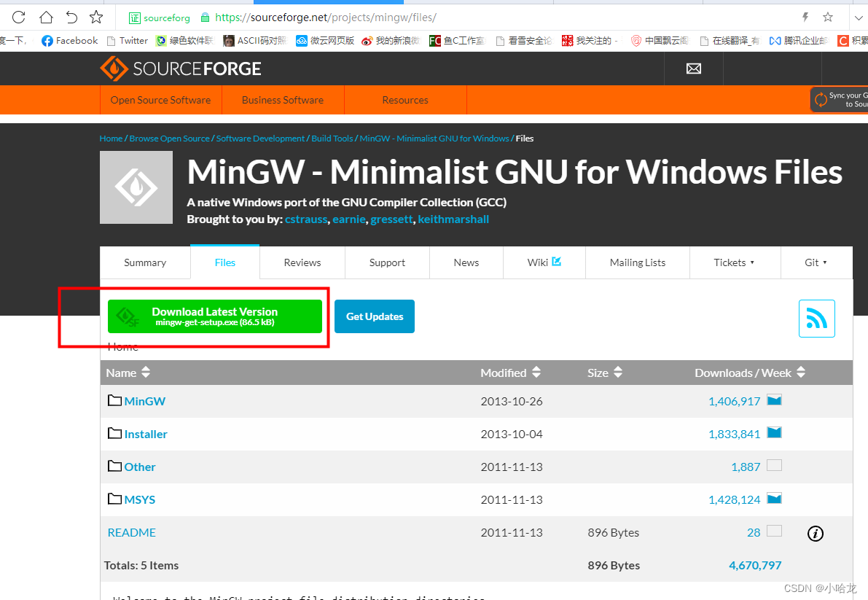Viewport: 868px width, 600px height.
Task: Switch to the Summary tab
Action: pos(145,262)
